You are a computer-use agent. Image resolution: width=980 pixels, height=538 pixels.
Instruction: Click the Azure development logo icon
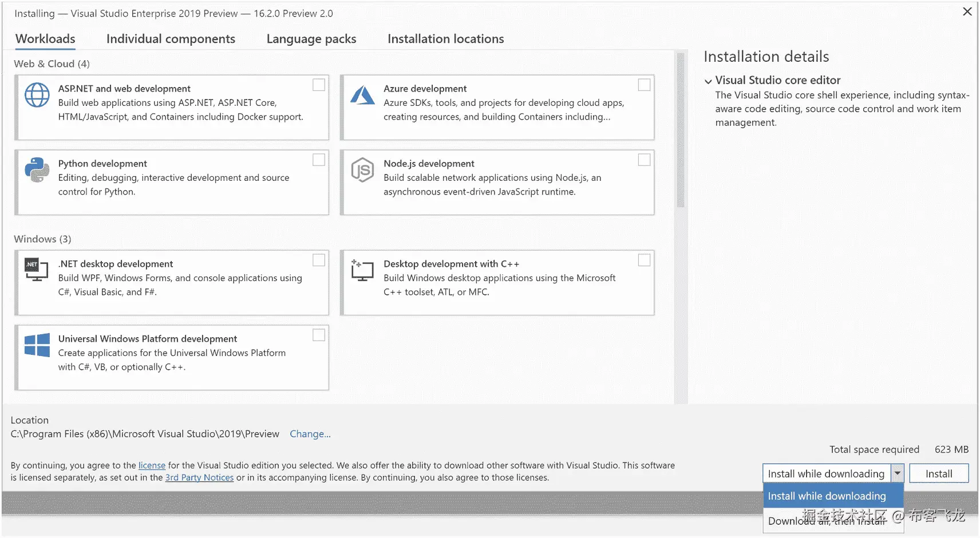(362, 95)
